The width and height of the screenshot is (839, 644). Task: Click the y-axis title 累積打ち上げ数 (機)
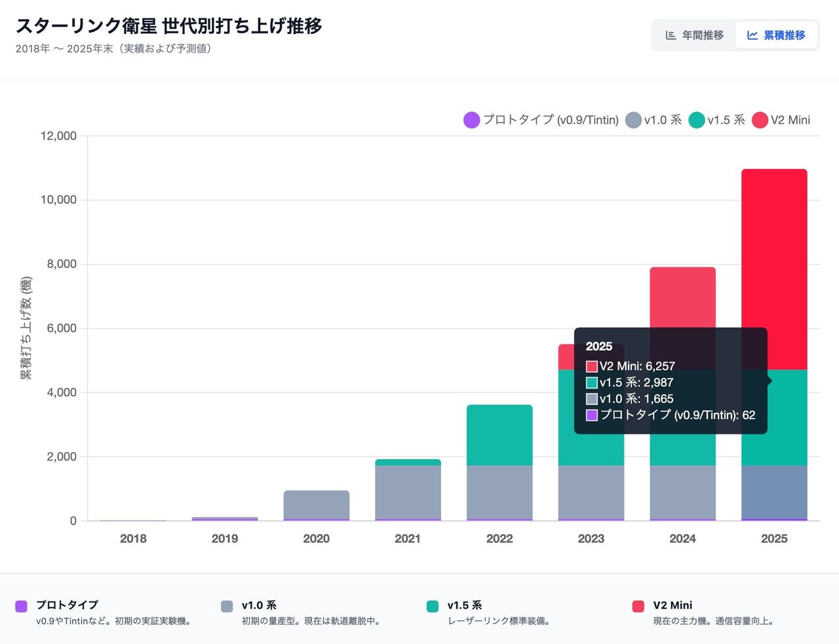point(26,328)
